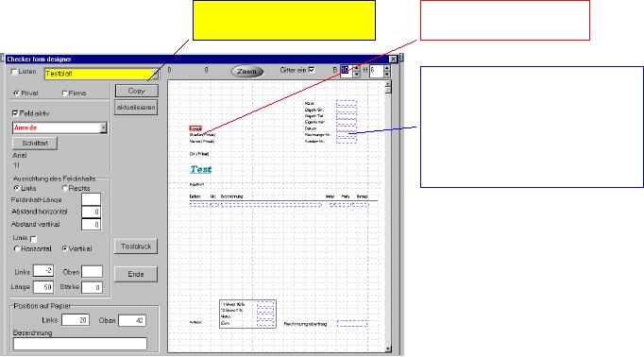The width and height of the screenshot is (644, 357).
Task: Open the Schriftart font dialog
Action: click(x=35, y=143)
